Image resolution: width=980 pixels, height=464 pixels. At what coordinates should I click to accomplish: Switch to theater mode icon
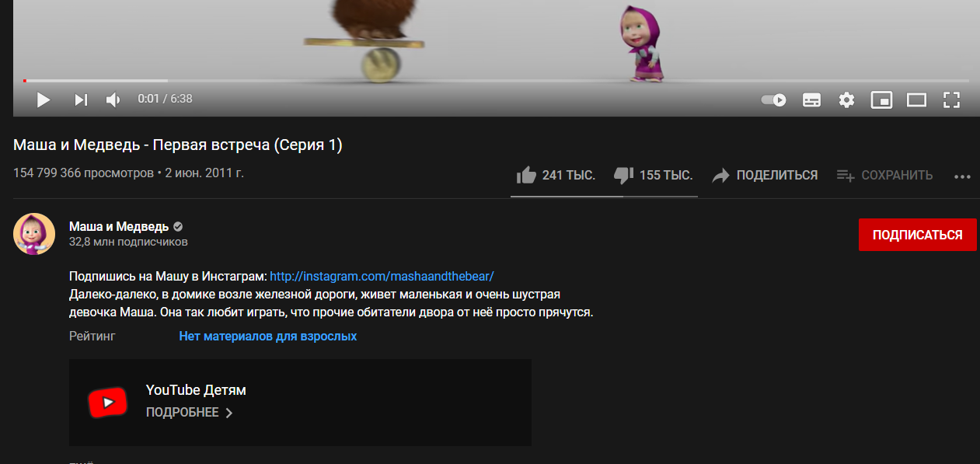917,99
